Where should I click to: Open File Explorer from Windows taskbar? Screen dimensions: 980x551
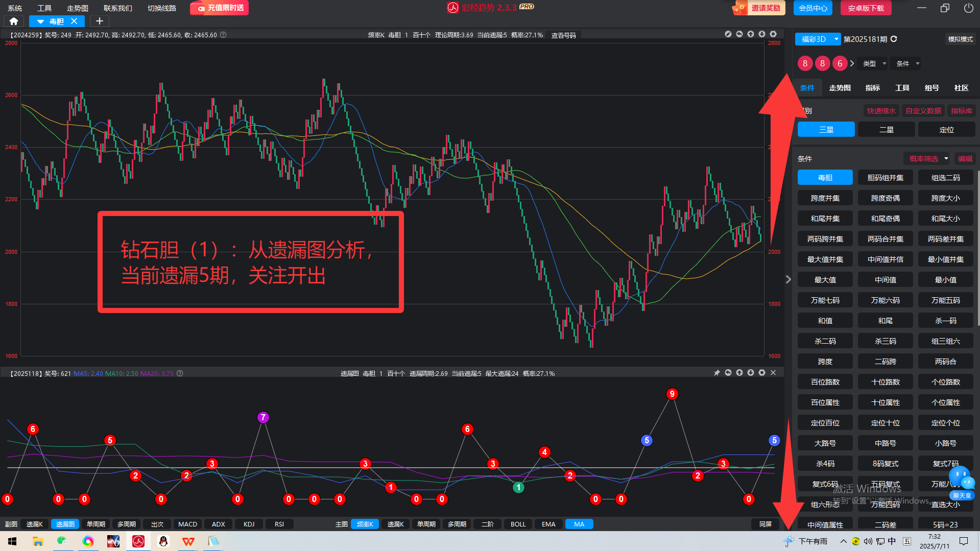38,541
